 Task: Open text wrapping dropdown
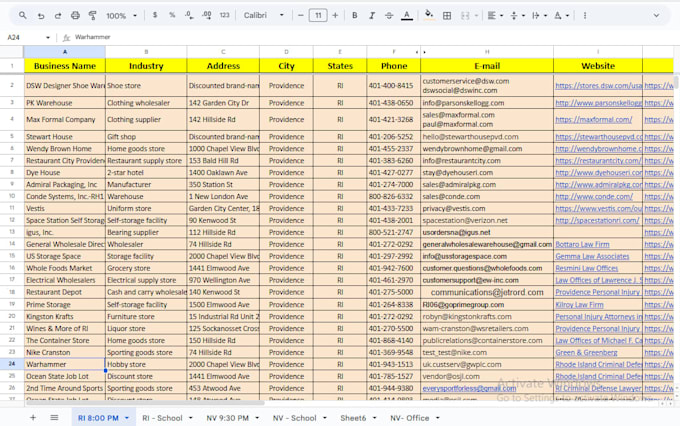(x=539, y=16)
